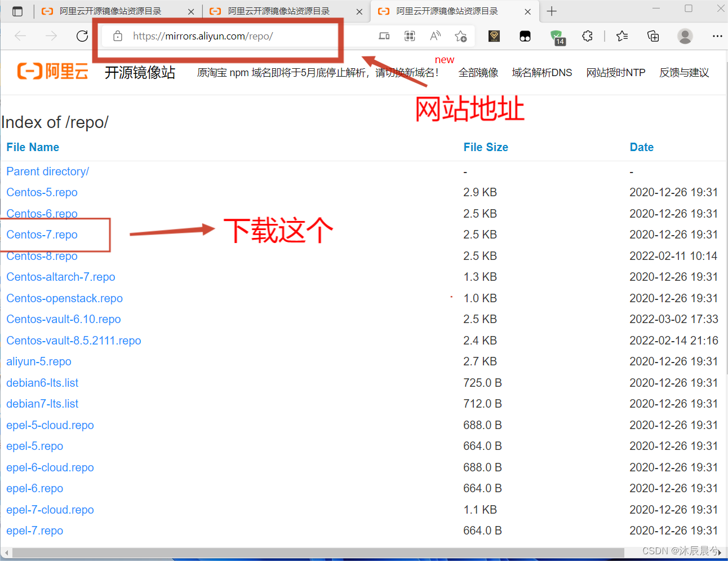Image resolution: width=728 pixels, height=561 pixels.
Task: Sort by File Size column header
Action: [x=486, y=147]
